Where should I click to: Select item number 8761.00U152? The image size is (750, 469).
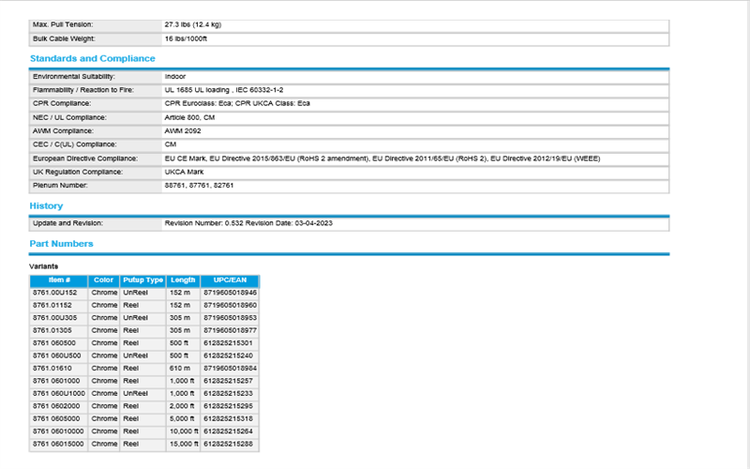[x=55, y=292]
